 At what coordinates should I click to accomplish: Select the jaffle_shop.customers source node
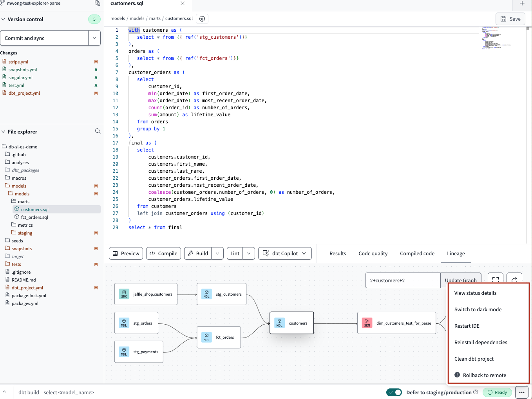pos(146,293)
